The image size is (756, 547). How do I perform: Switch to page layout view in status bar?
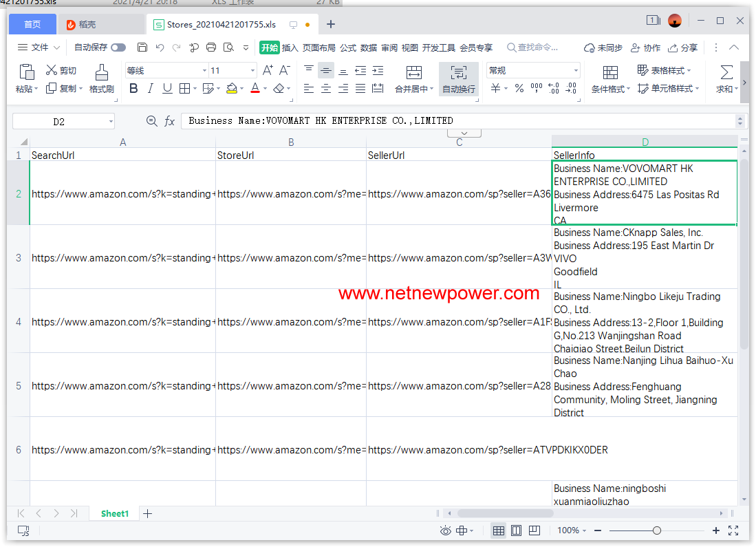(x=517, y=530)
